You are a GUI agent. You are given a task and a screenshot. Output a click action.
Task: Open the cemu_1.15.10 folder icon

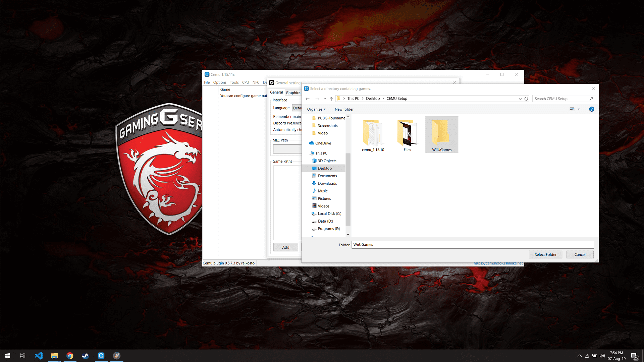pyautogui.click(x=373, y=133)
